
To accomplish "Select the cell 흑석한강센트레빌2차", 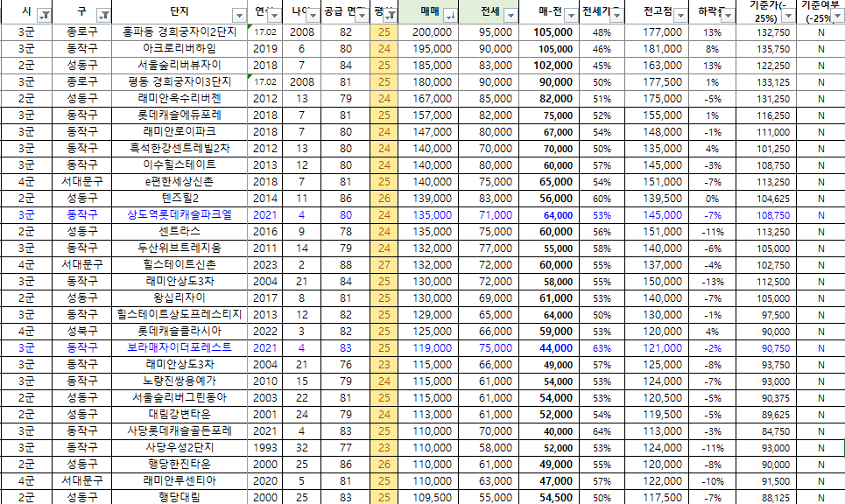I will pyautogui.click(x=180, y=149).
